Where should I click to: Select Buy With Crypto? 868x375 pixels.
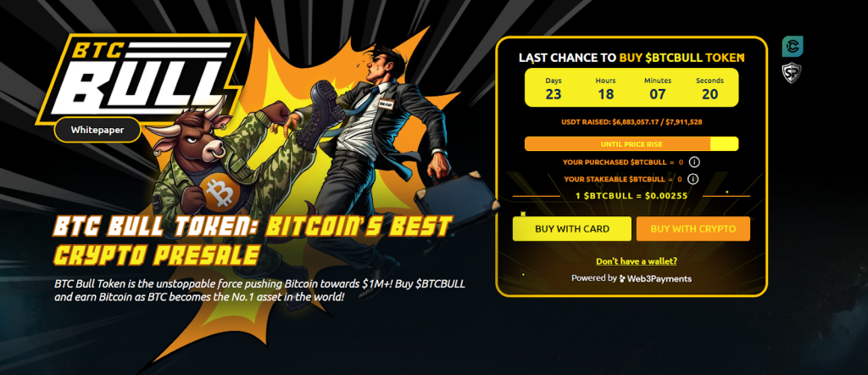click(693, 229)
